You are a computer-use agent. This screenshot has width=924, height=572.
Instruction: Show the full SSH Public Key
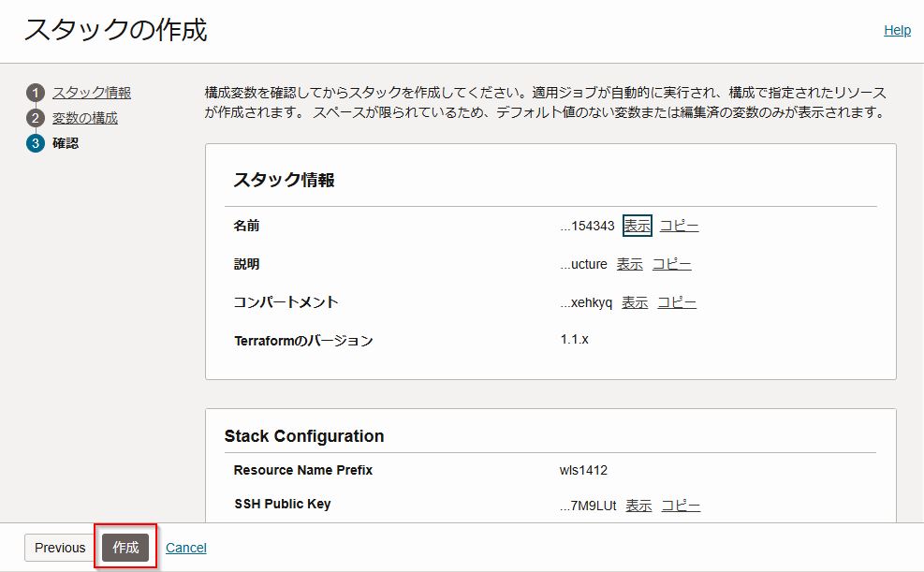coord(638,506)
